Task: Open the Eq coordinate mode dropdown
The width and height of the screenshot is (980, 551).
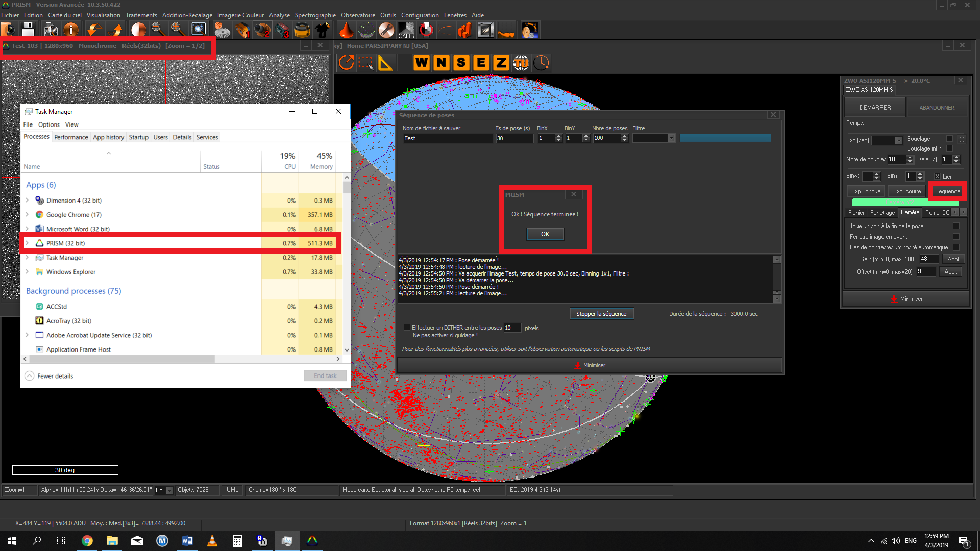Action: click(x=169, y=490)
